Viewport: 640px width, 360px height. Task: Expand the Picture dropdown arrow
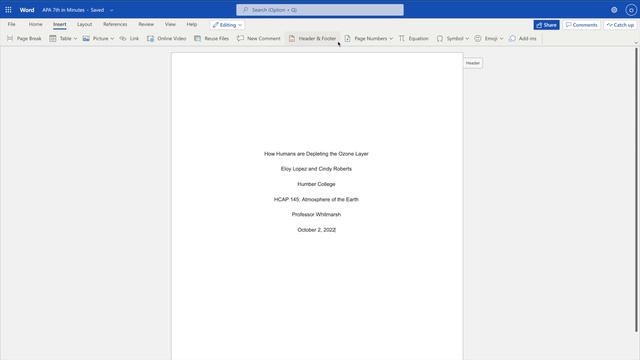tap(112, 38)
